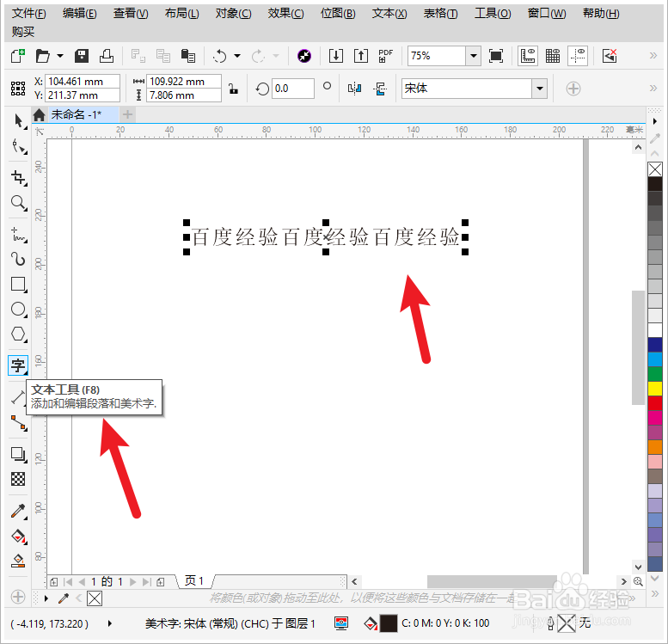Toggle grid display
Viewport: 668px width, 644px height.
point(553,56)
